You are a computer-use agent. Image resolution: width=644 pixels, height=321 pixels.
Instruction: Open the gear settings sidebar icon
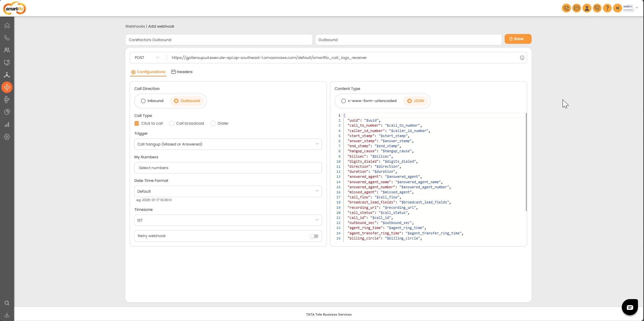click(7, 137)
